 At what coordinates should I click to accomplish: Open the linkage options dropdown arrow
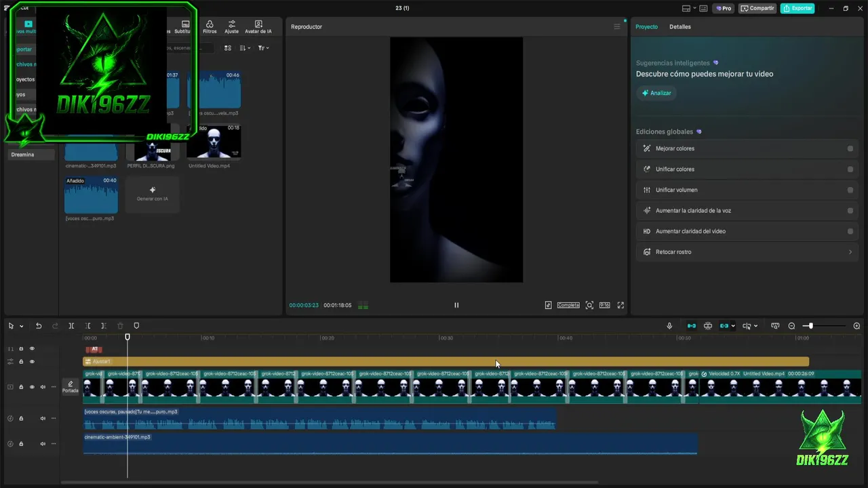click(733, 326)
